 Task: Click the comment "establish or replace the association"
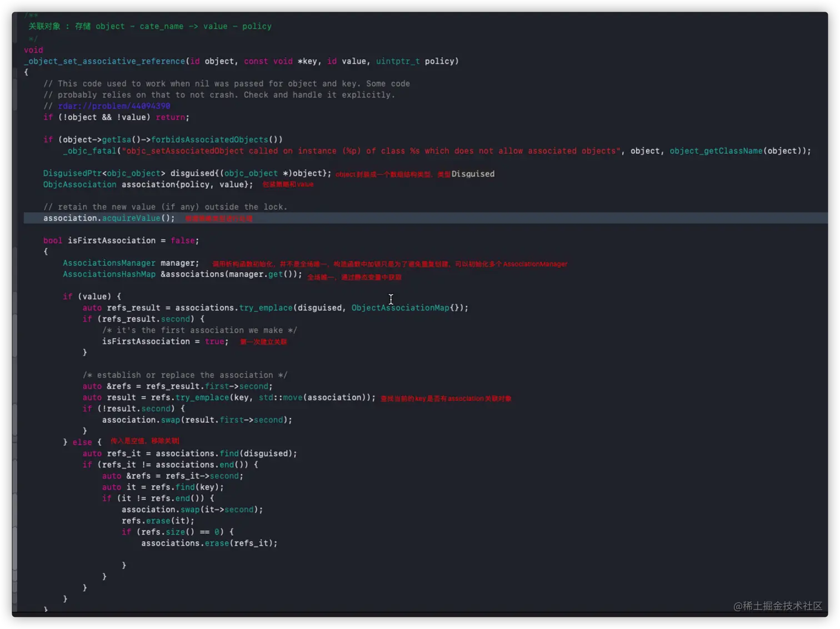tap(185, 375)
